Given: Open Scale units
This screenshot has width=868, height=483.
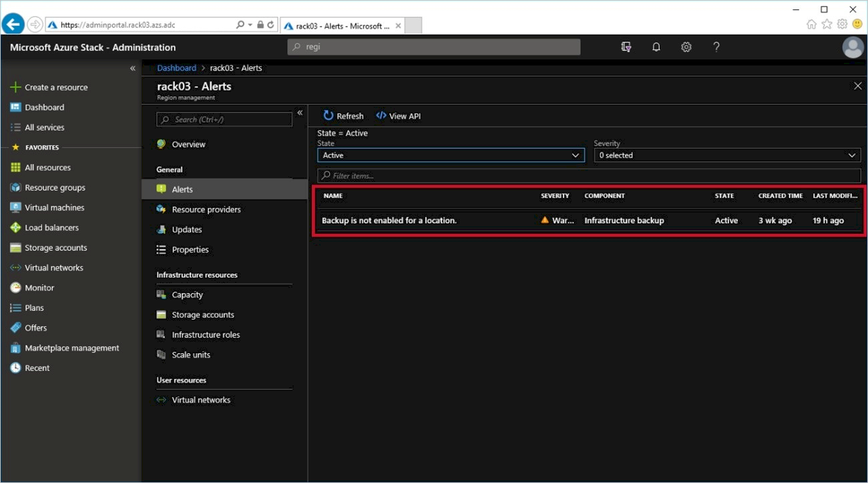Looking at the screenshot, I should point(191,355).
